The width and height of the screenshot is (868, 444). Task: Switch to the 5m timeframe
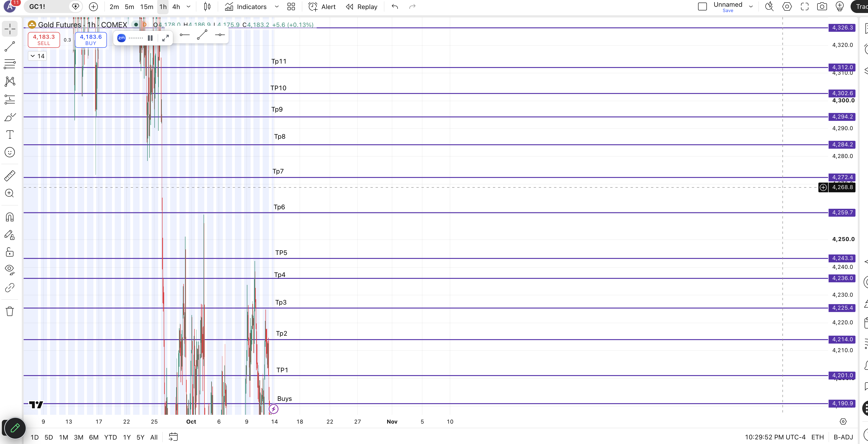click(129, 7)
